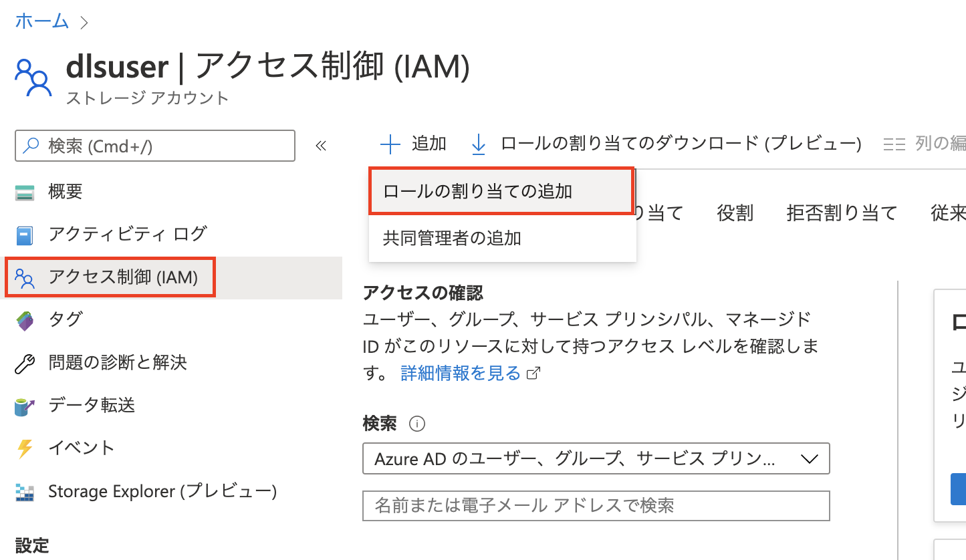Expand the breadcrumb chevron after ホーム
Image resolution: width=966 pixels, height=560 pixels.
[84, 21]
